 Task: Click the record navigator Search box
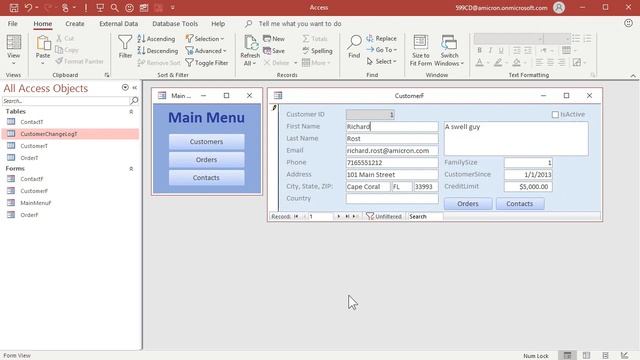point(425,216)
